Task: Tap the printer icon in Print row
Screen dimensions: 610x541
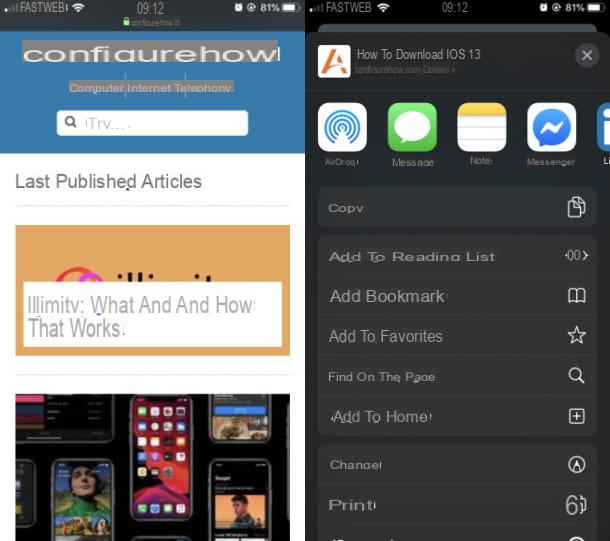Action: [576, 505]
